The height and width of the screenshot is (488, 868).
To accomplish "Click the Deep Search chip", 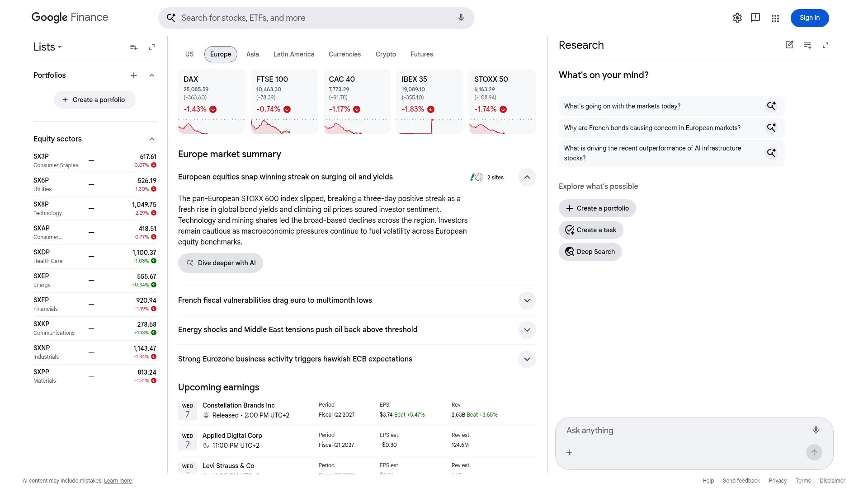I will 590,252.
